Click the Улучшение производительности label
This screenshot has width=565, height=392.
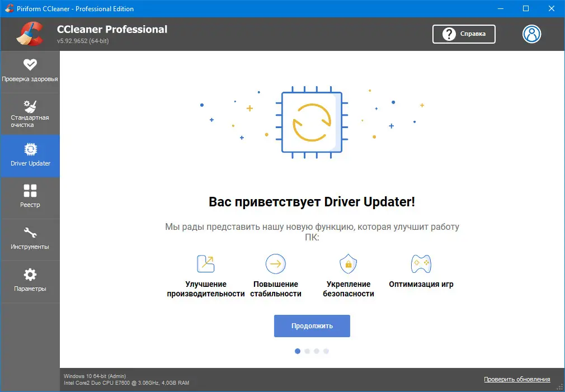click(206, 289)
